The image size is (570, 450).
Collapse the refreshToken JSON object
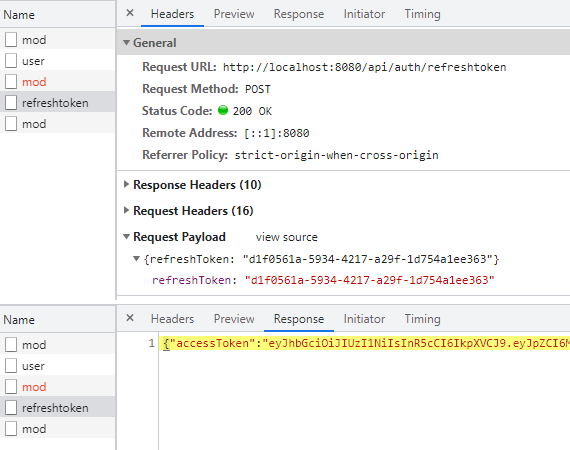pyautogui.click(x=136, y=259)
